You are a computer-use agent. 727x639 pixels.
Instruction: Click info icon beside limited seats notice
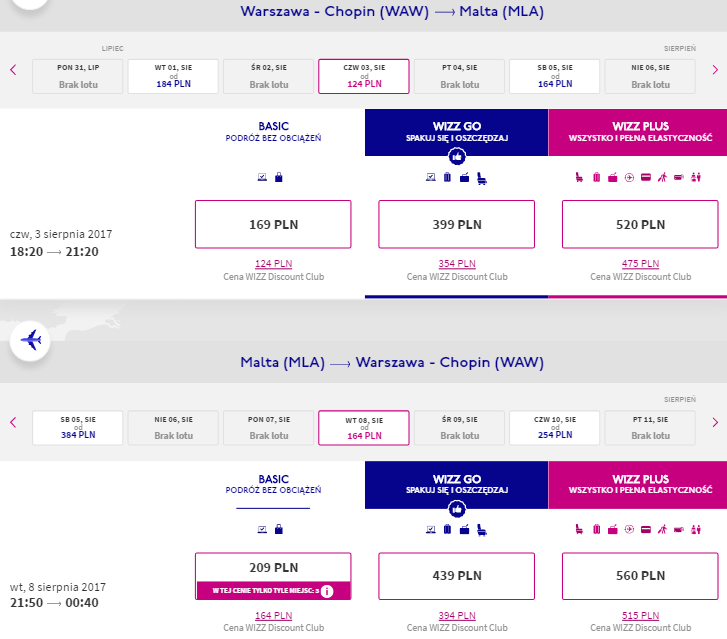327,591
